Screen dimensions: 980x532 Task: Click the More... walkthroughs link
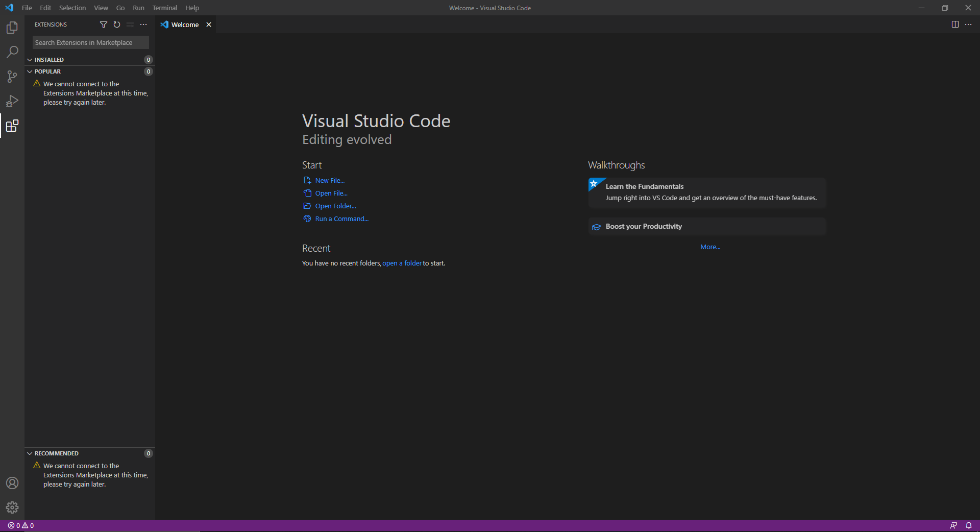[710, 247]
